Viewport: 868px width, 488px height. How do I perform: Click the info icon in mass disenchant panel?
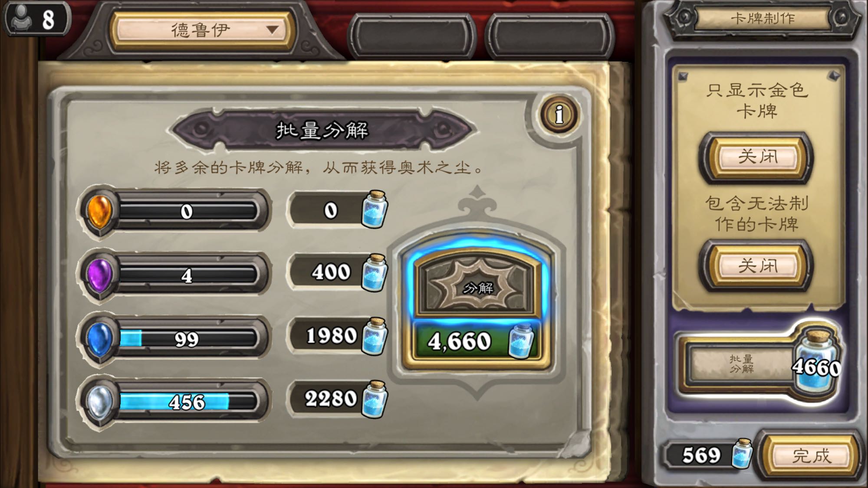point(559,115)
